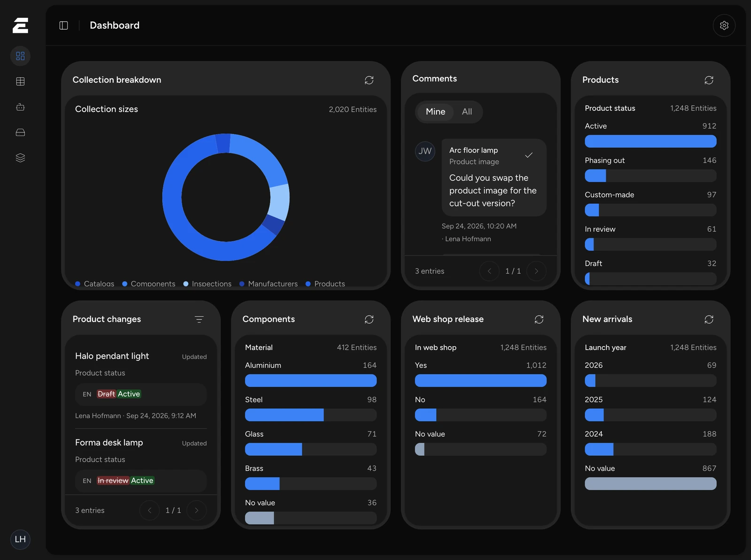Go to next page in Product changes

click(x=197, y=510)
